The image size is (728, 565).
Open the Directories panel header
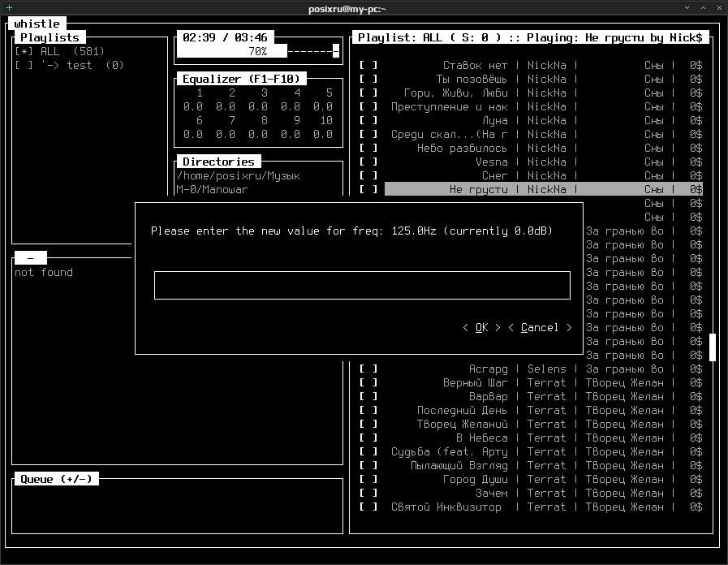[x=218, y=162]
